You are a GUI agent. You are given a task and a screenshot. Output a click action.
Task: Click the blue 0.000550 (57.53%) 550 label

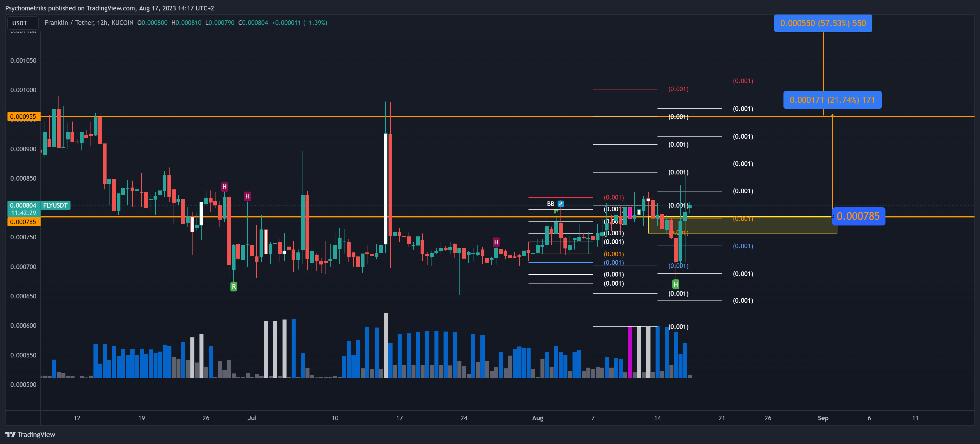coord(823,23)
